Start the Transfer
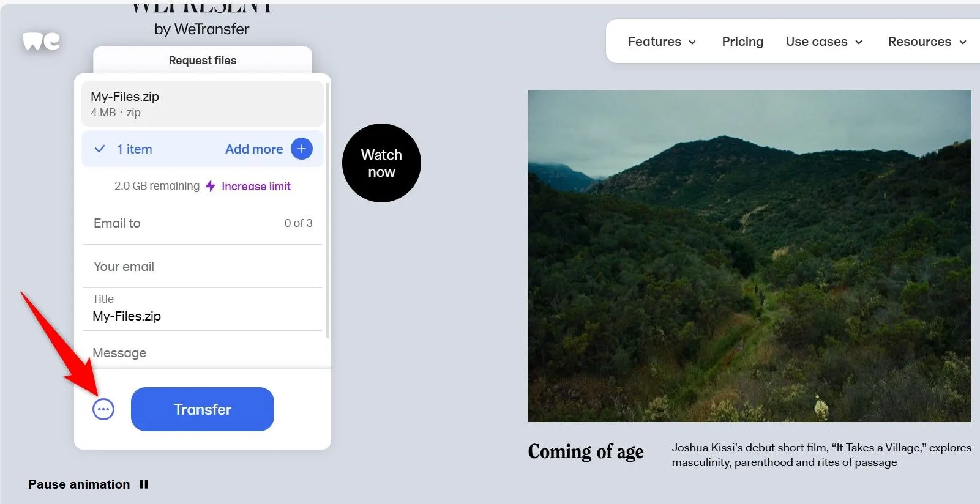Image resolution: width=980 pixels, height=504 pixels. 203,409
